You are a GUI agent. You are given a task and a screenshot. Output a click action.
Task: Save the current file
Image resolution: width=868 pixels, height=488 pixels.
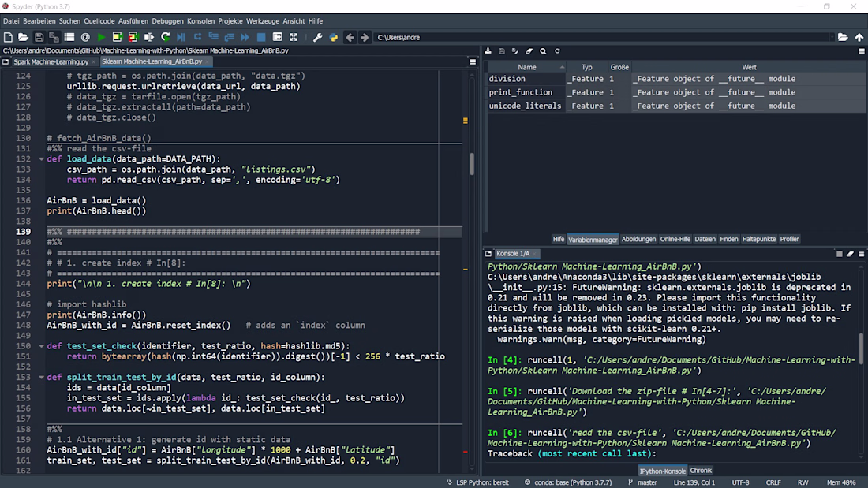click(x=39, y=37)
